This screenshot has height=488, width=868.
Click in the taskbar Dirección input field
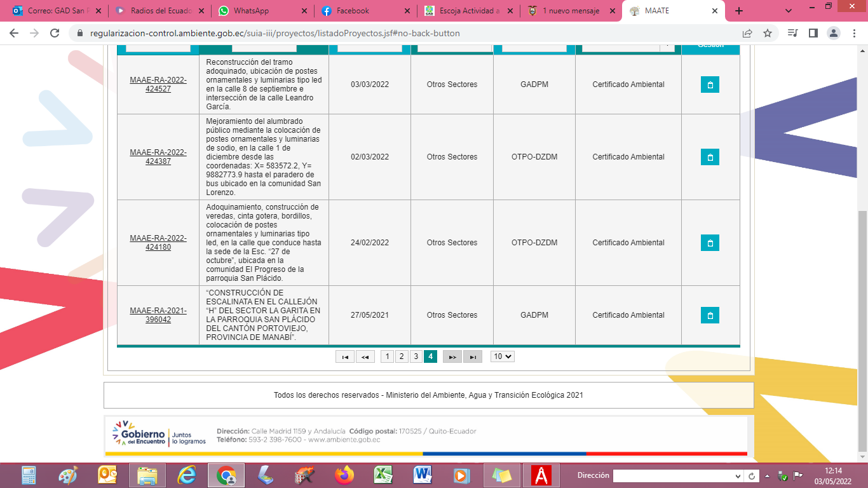(x=672, y=476)
